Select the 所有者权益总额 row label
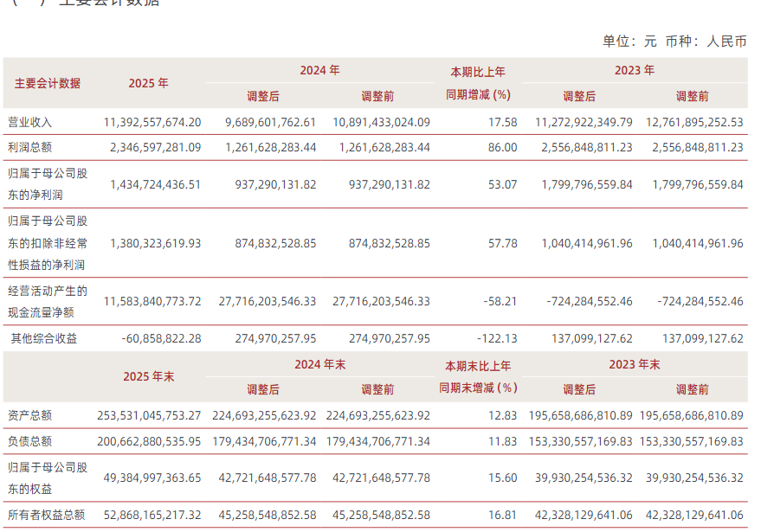This screenshot has height=532, width=761. pos(46,515)
